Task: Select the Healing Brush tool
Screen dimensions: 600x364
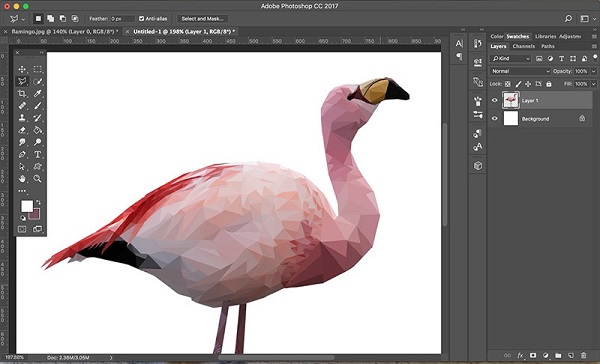Action: [x=22, y=105]
